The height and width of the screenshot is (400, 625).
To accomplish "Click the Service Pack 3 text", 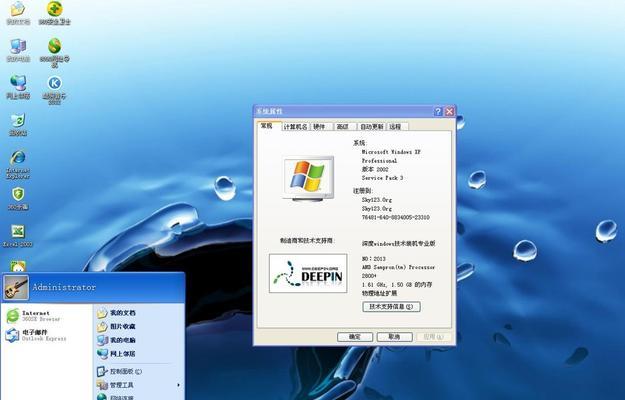I will tap(382, 178).
